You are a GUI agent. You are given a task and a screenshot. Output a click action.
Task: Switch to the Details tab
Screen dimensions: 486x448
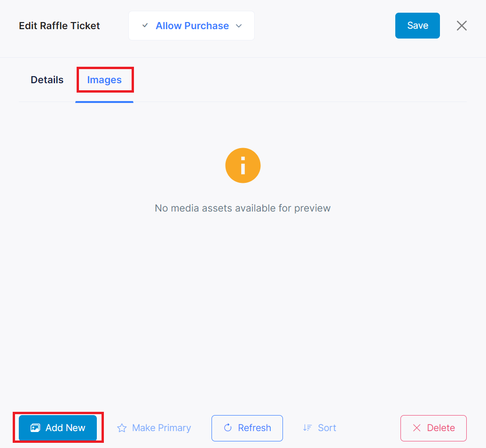47,80
